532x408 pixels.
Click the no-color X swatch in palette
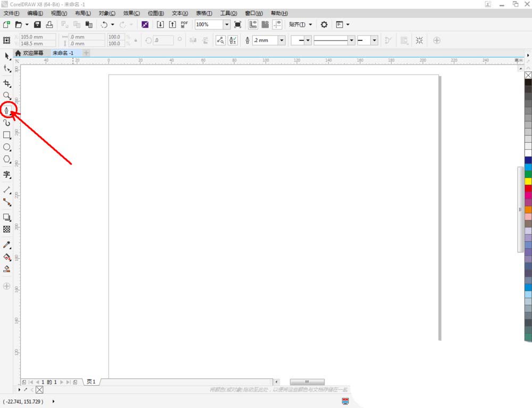coord(528,76)
